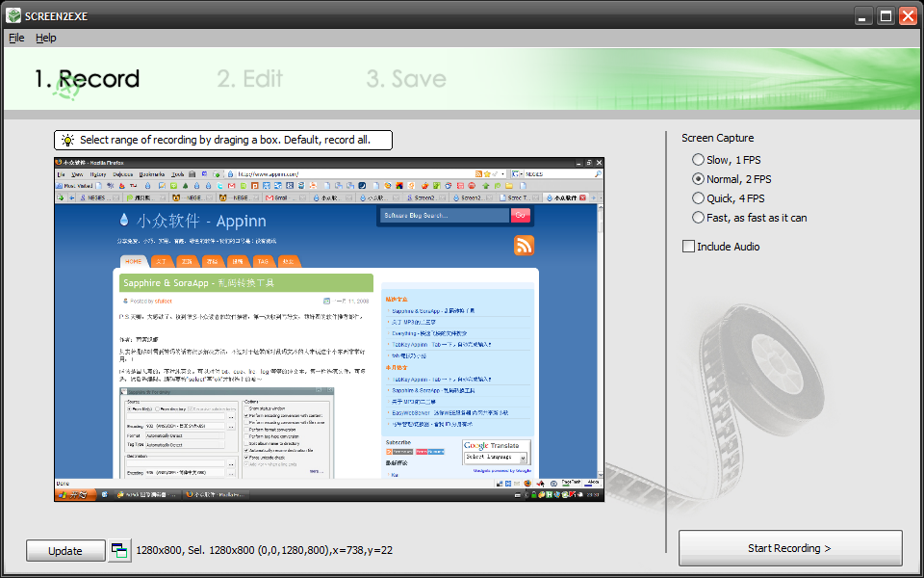The image size is (924, 578).
Task: Go to the 1. Record step
Action: tap(87, 79)
